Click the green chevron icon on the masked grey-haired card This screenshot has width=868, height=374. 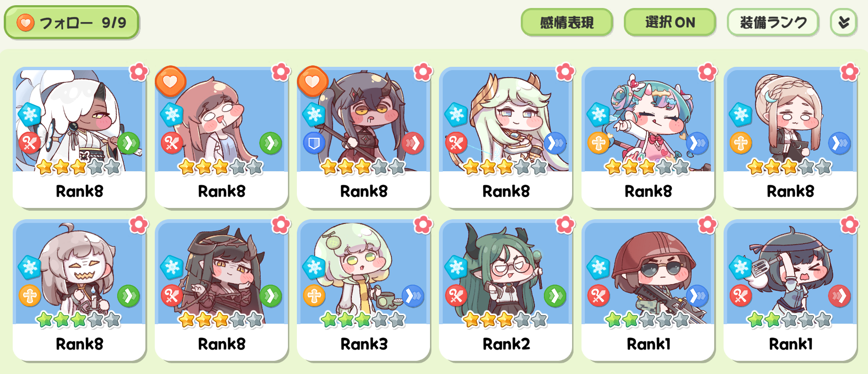128,296
